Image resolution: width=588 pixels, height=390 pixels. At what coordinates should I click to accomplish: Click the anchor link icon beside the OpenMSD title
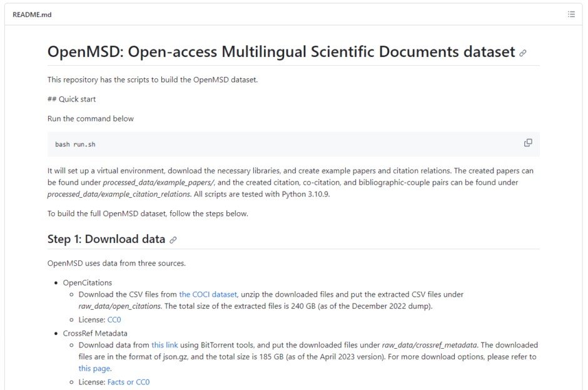point(523,53)
